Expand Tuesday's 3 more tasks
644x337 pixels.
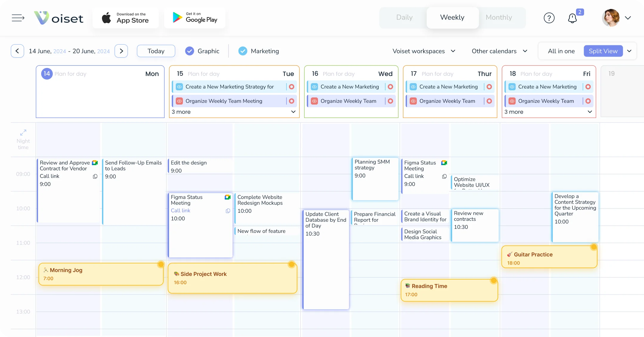[x=293, y=112]
